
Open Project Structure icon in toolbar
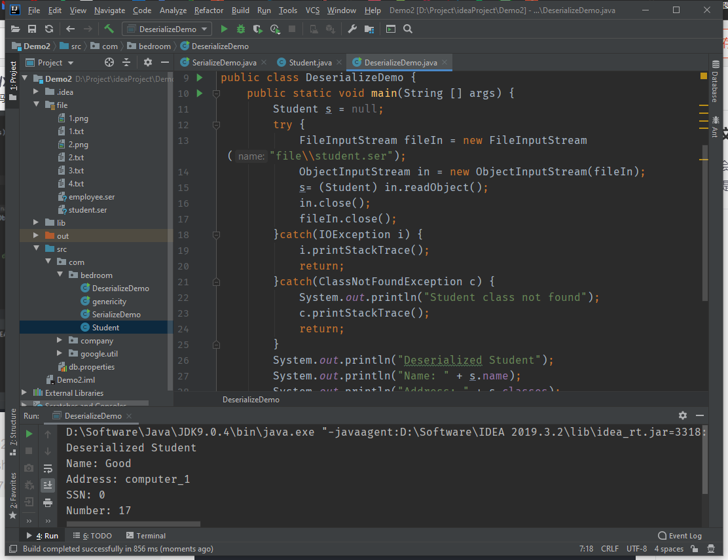click(x=369, y=29)
